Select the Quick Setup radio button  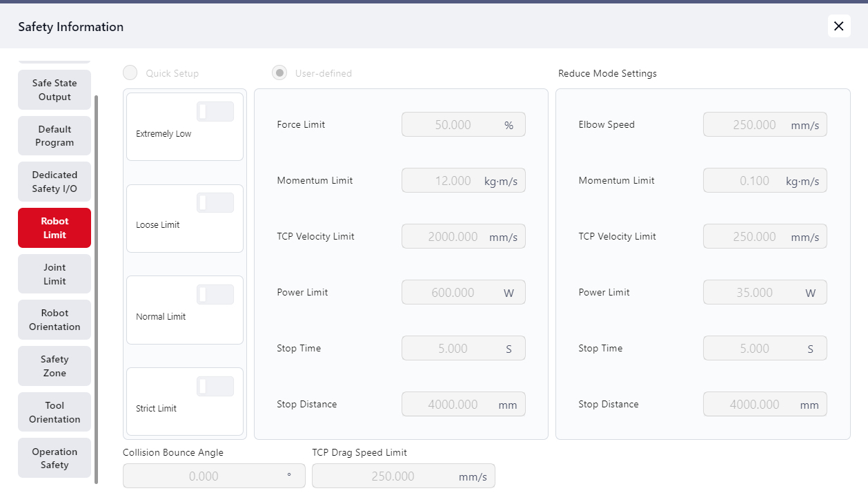pos(130,73)
